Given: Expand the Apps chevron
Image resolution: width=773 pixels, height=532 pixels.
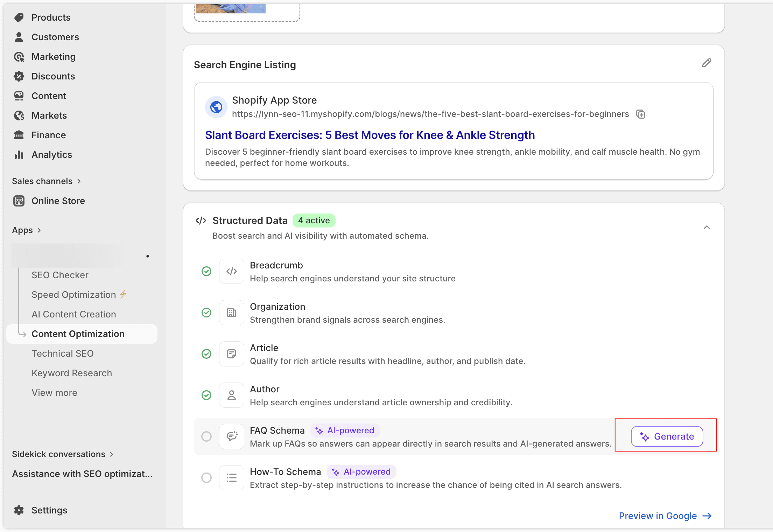Looking at the screenshot, I should [x=39, y=230].
